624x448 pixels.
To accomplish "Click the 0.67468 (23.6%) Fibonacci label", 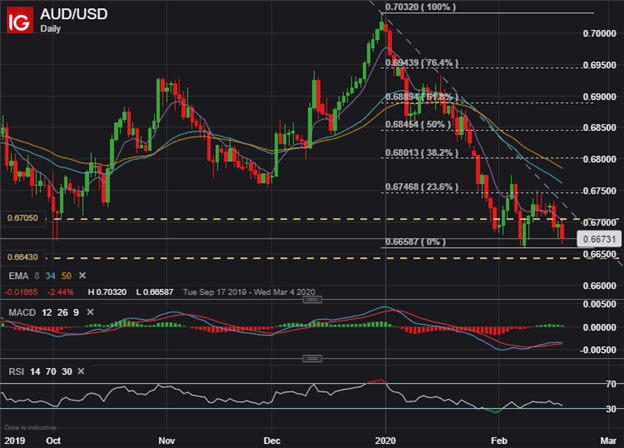I will tap(422, 187).
